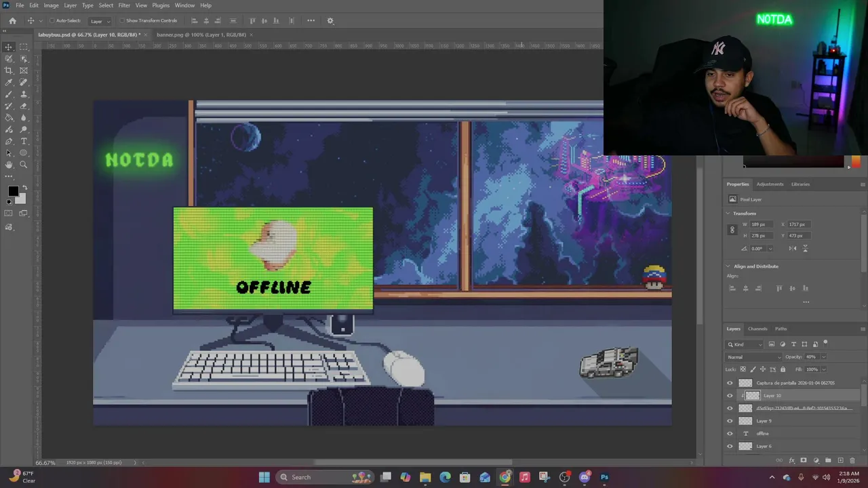The image size is (868, 488).
Task: Click flip horizontal icon in Transform section
Action: pos(792,249)
